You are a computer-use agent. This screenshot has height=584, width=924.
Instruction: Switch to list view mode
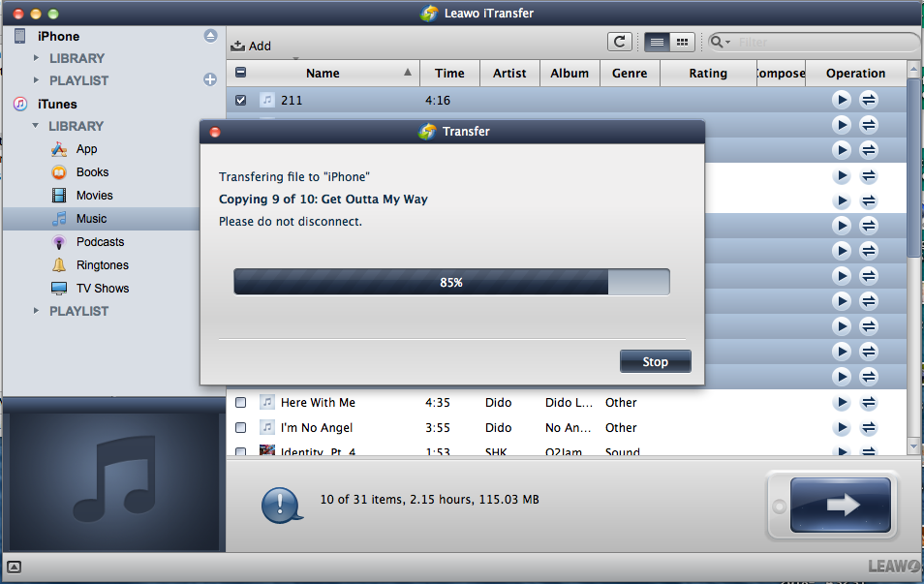click(657, 42)
